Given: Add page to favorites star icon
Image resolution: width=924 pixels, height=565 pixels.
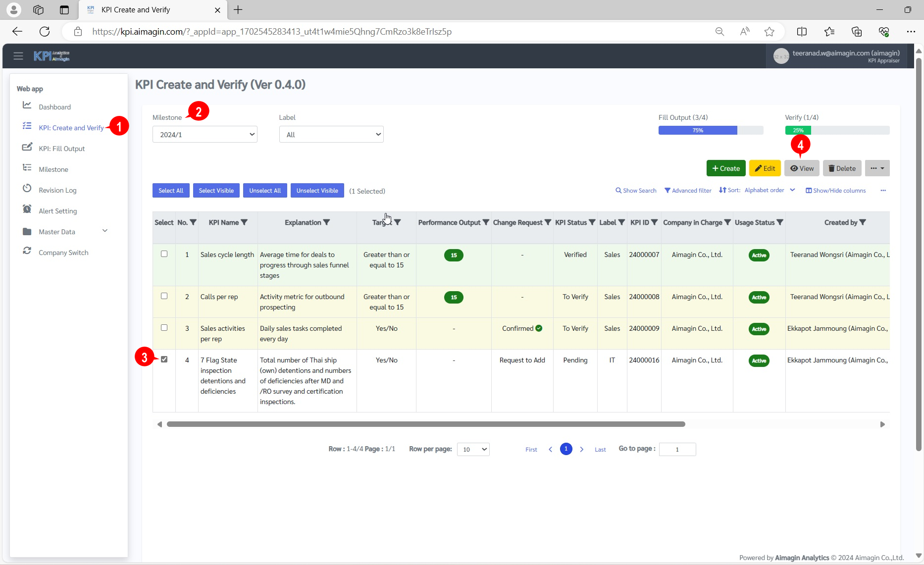Looking at the screenshot, I should tap(769, 32).
